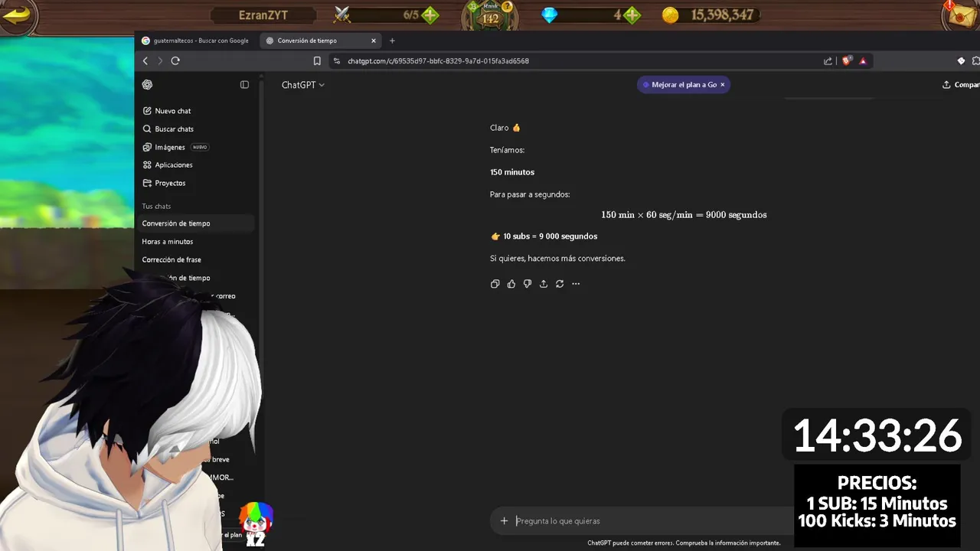Add battle energy with green plus
Screen dimensions: 980x551
(x=430, y=15)
